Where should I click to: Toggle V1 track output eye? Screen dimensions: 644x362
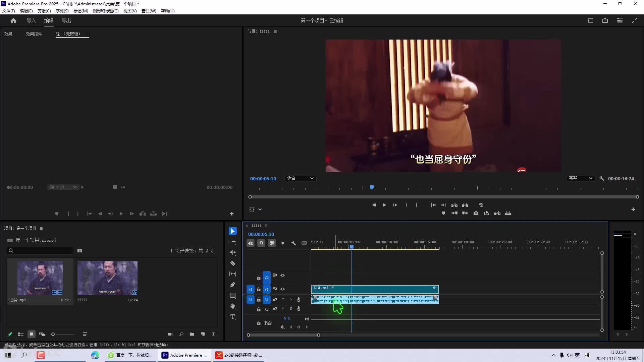click(282, 289)
